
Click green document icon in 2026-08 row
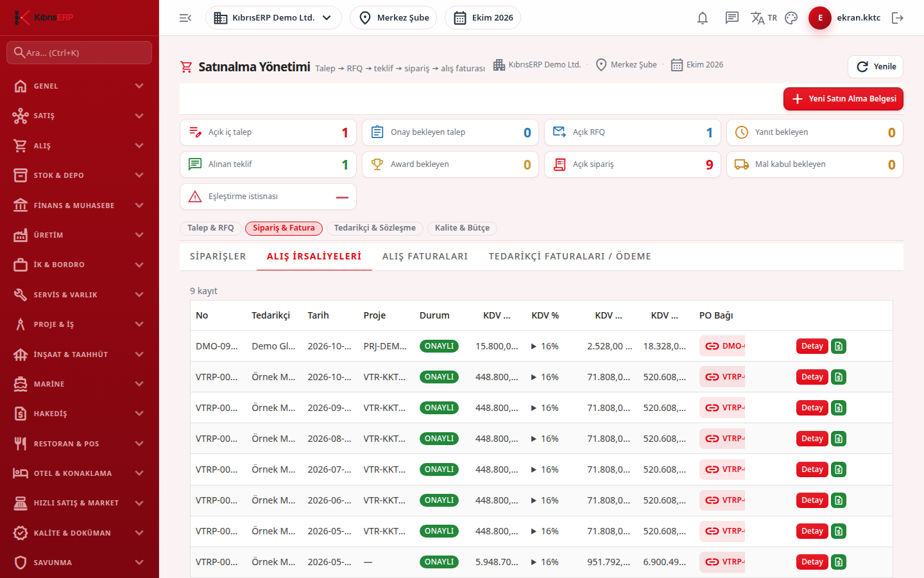coord(839,439)
